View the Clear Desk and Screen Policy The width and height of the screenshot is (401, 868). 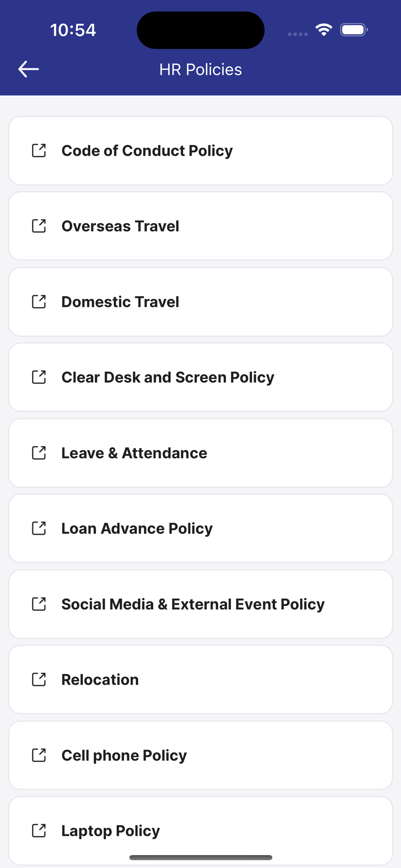coord(200,377)
